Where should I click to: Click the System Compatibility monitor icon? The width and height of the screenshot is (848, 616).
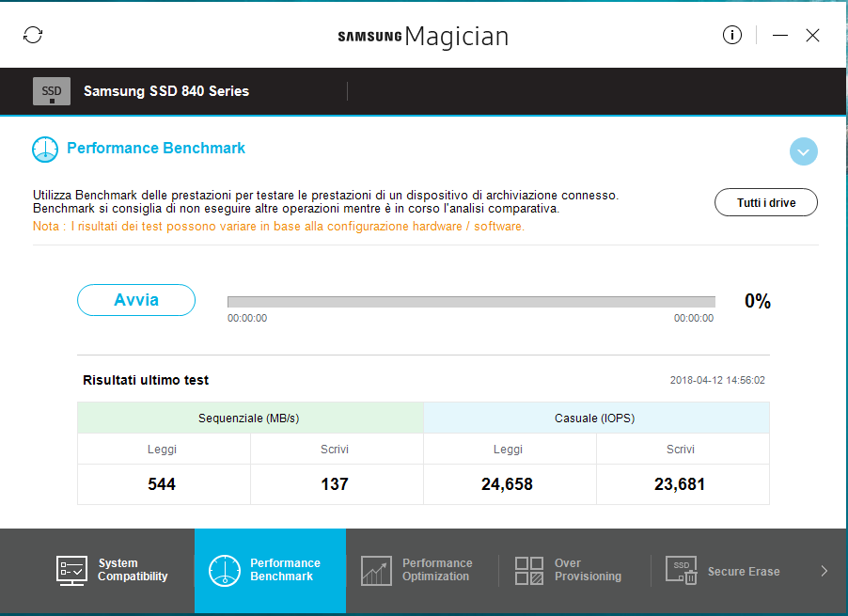pyautogui.click(x=71, y=571)
